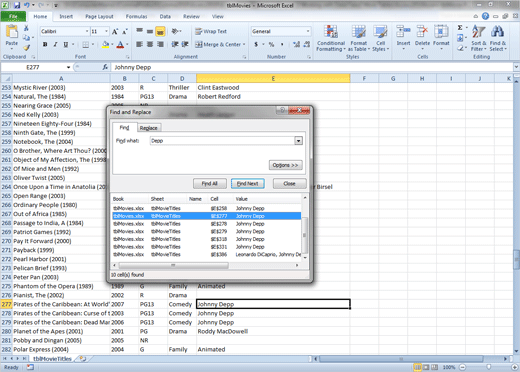
Task: Toggle Underline formatting
Action: [x=66, y=44]
